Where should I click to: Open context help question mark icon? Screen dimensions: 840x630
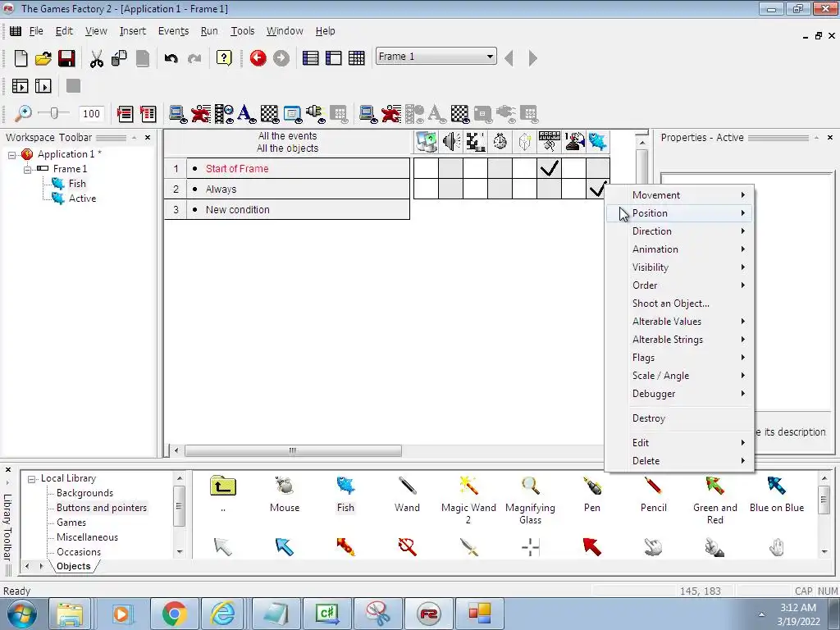(224, 58)
